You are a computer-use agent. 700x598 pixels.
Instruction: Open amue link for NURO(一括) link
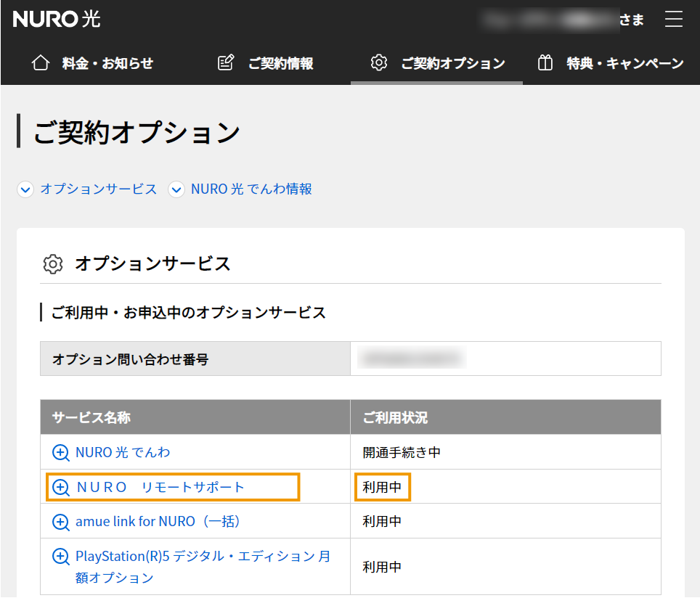(x=158, y=522)
